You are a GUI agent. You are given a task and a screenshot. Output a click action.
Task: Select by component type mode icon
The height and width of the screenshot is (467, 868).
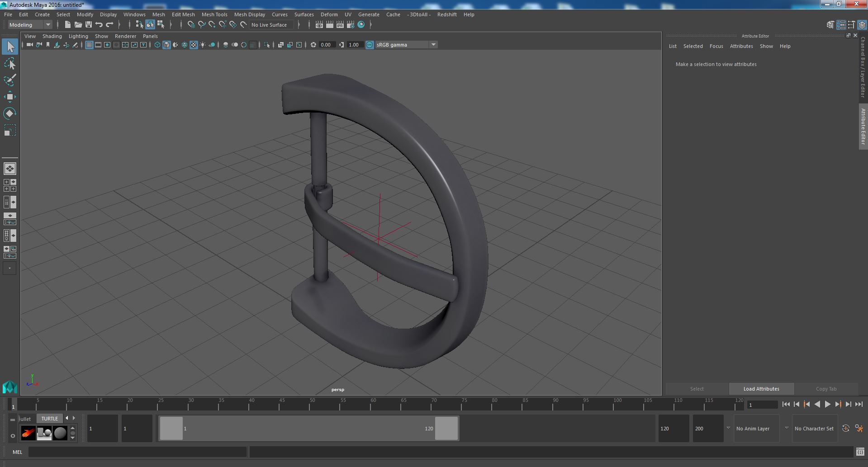[x=161, y=25]
